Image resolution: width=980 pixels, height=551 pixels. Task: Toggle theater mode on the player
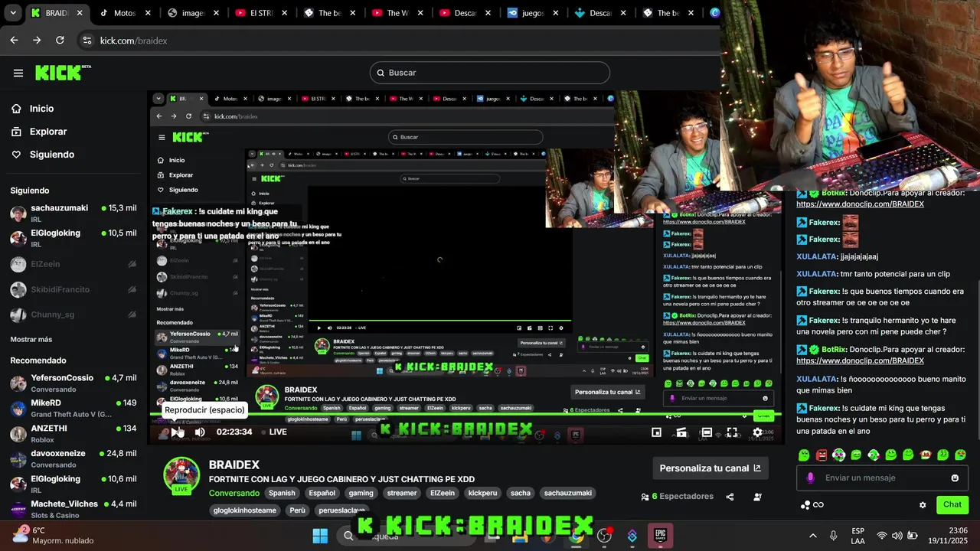(x=707, y=432)
